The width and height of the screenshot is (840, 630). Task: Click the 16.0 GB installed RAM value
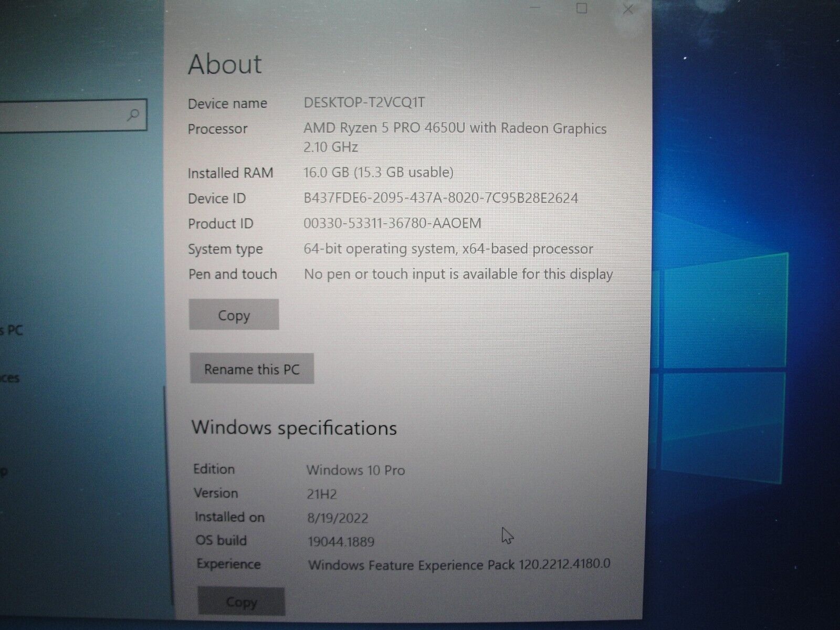379,172
